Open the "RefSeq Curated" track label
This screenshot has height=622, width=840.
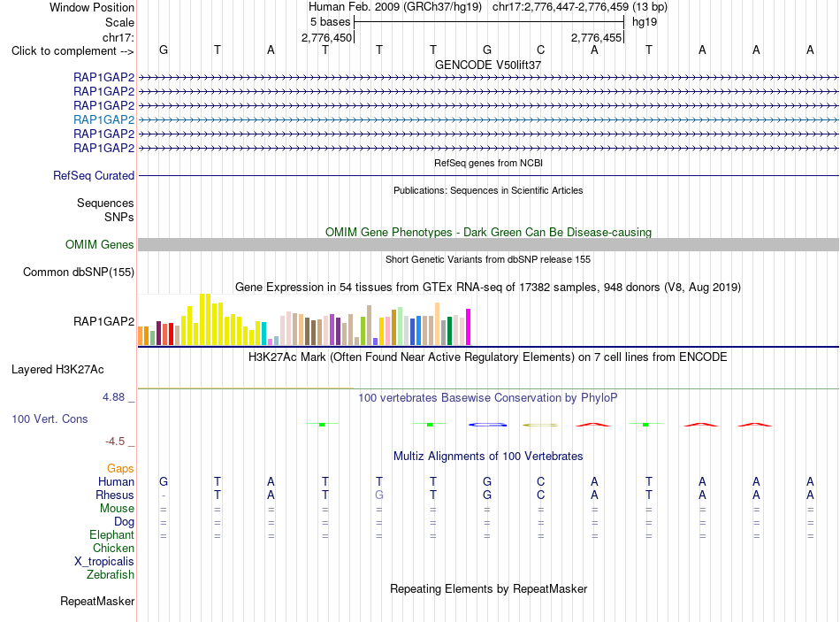click(x=94, y=175)
